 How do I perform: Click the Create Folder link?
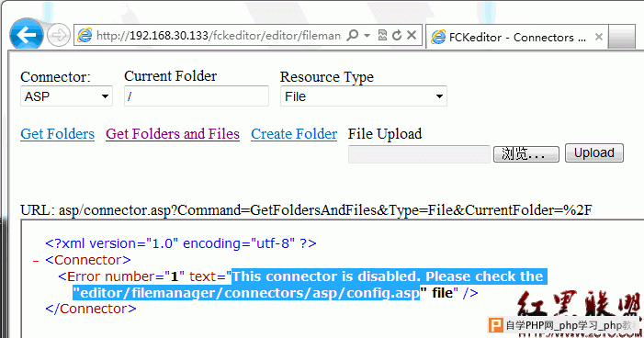294,134
